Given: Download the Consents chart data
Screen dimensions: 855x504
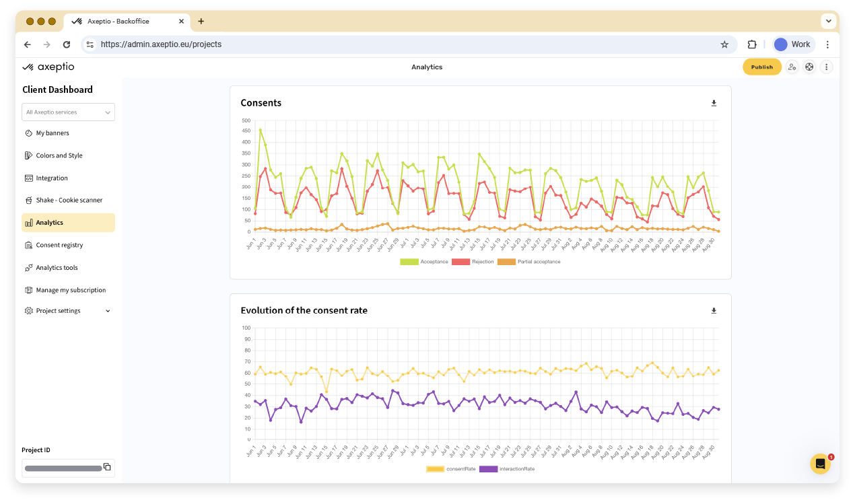Looking at the screenshot, I should tap(714, 103).
